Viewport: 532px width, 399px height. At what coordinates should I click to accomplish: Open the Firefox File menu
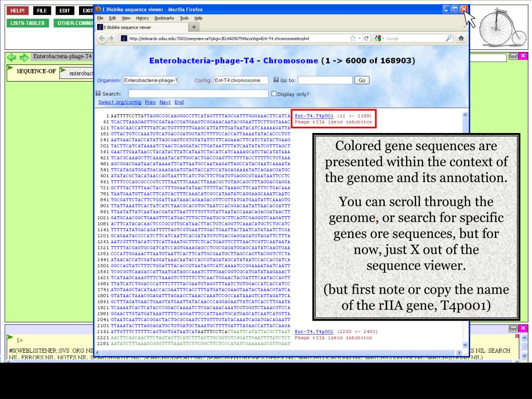click(x=100, y=18)
